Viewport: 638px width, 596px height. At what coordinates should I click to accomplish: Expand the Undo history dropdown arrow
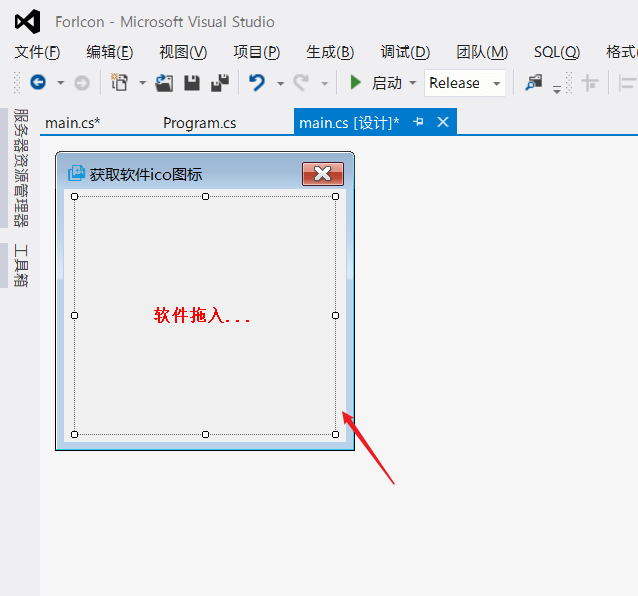coord(280,83)
